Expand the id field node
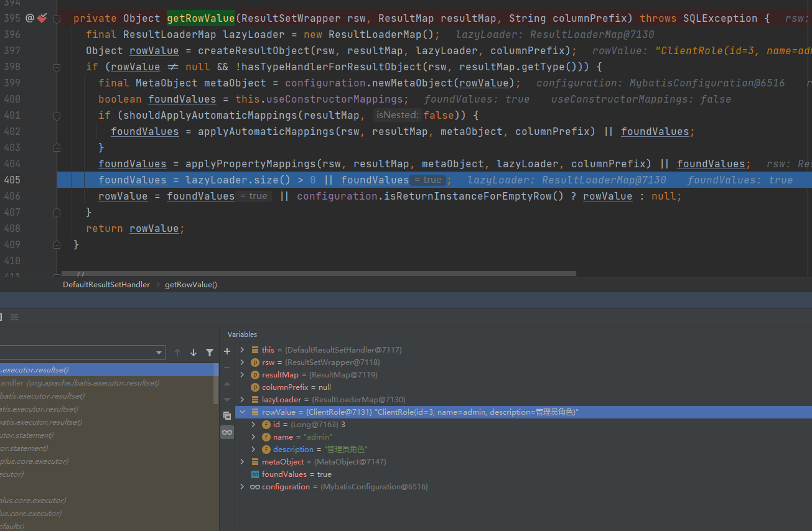812x531 pixels. pyautogui.click(x=253, y=425)
